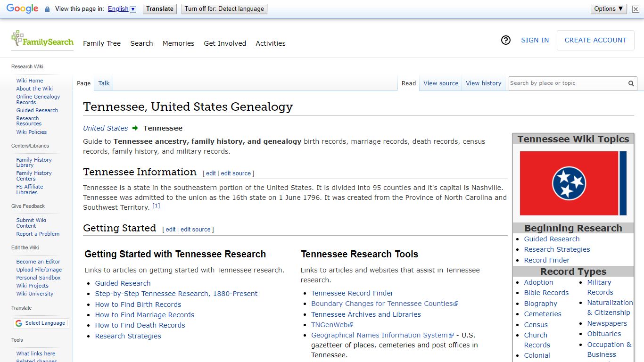Screen dimensions: 644x362
Task: Open Tennessee Archives and Libraries link
Action: [366, 314]
